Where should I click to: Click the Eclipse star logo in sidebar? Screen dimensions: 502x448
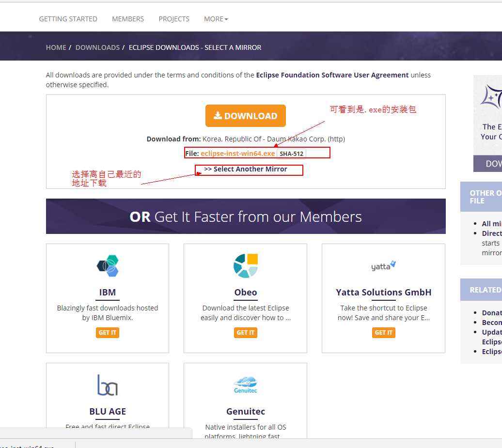(x=491, y=96)
